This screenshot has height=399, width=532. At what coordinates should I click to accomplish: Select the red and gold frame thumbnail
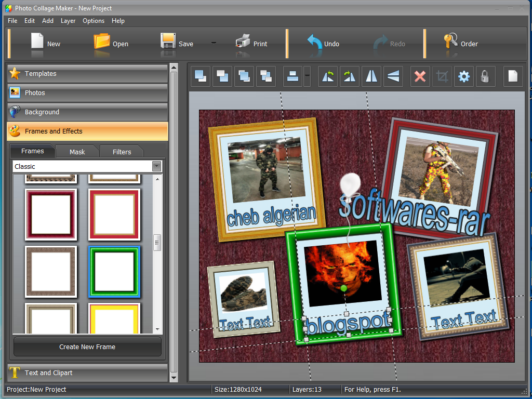[114, 215]
